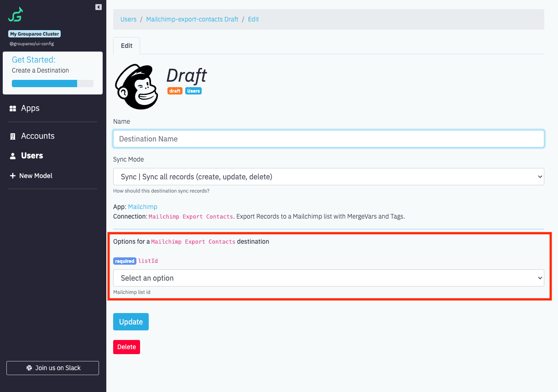Viewport: 558px width, 392px height.
Task: Open Apps in the sidebar
Action: [30, 108]
